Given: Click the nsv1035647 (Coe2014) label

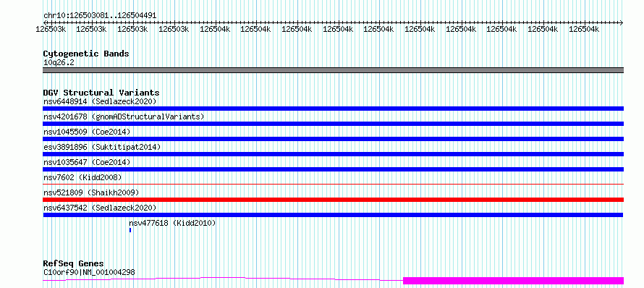Looking at the screenshot, I should pyautogui.click(x=87, y=162).
